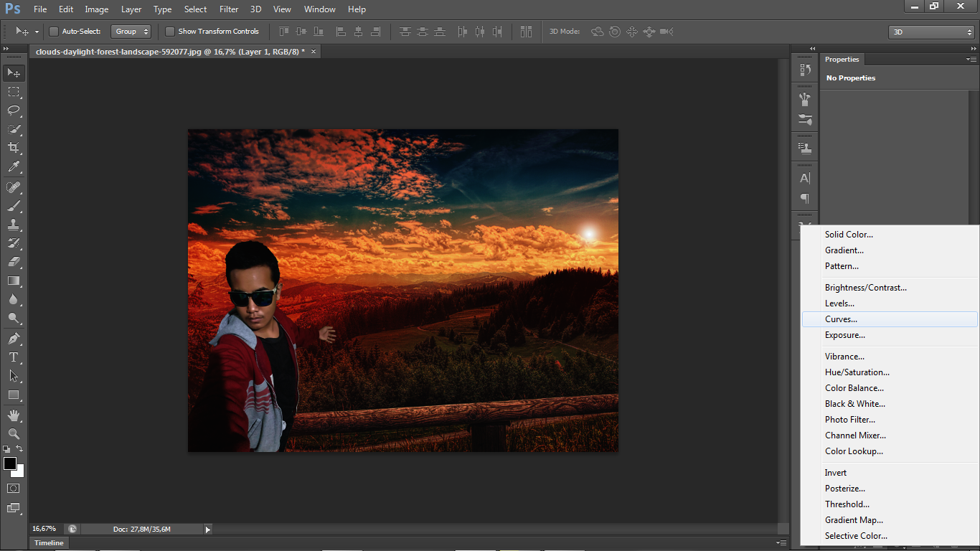This screenshot has height=551, width=980.
Task: Select the Pen tool
Action: [14, 338]
